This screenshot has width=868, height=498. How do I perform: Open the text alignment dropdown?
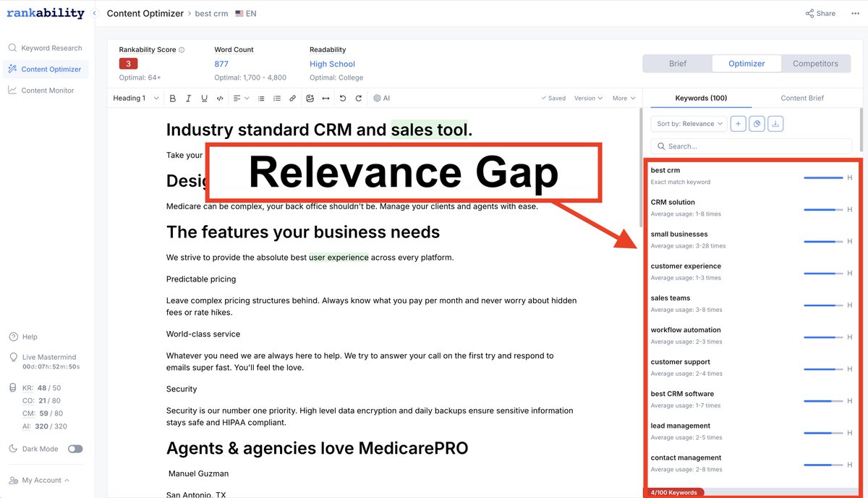(241, 98)
